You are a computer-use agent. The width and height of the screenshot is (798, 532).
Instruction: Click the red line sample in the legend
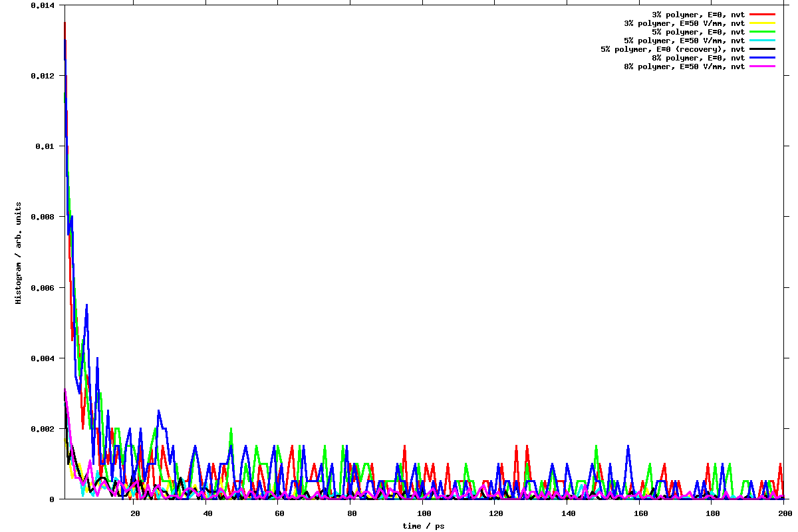763,14
